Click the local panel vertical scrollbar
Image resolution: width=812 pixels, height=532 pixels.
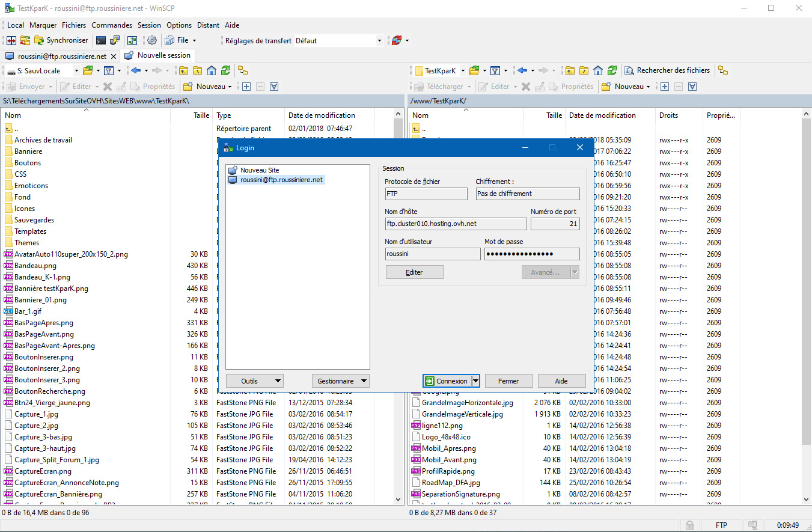tap(398, 307)
